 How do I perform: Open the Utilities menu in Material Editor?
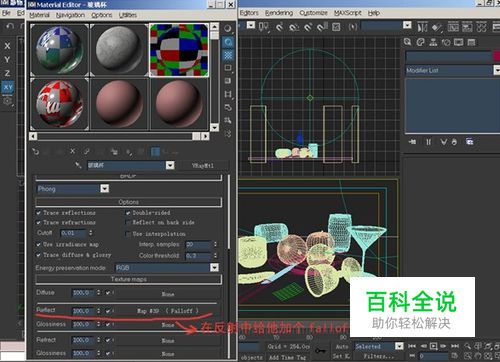pos(128,15)
